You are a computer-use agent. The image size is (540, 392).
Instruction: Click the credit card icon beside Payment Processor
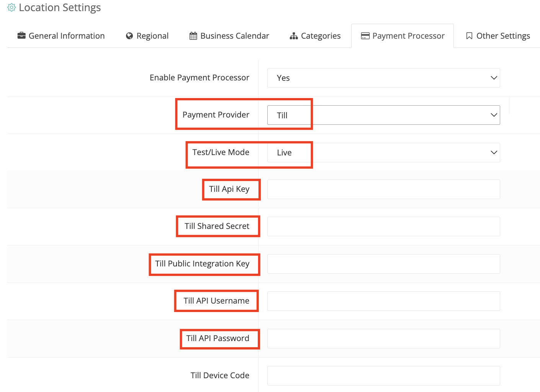(x=365, y=36)
